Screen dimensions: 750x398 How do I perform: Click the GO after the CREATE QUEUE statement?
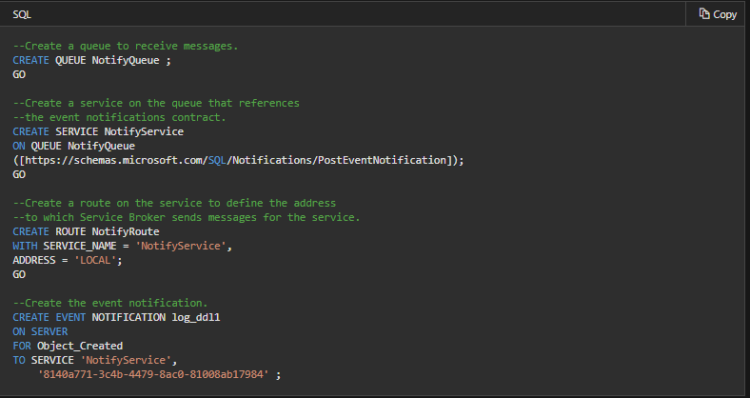click(x=19, y=74)
